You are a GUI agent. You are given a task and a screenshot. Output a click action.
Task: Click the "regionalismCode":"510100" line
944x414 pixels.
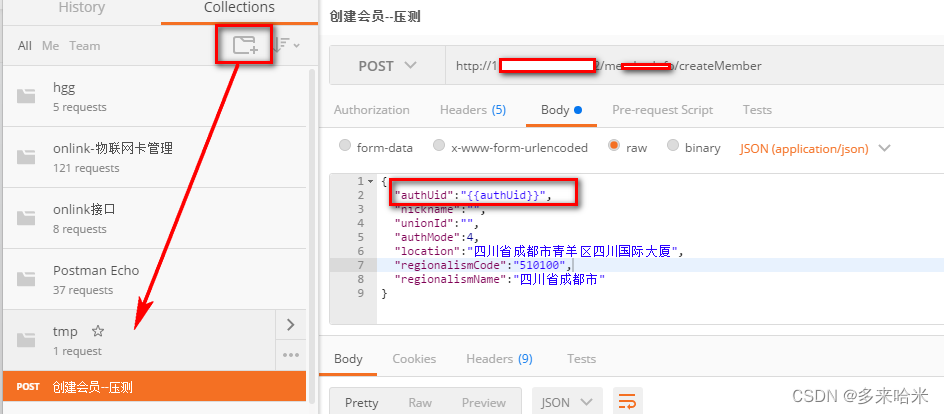(482, 265)
